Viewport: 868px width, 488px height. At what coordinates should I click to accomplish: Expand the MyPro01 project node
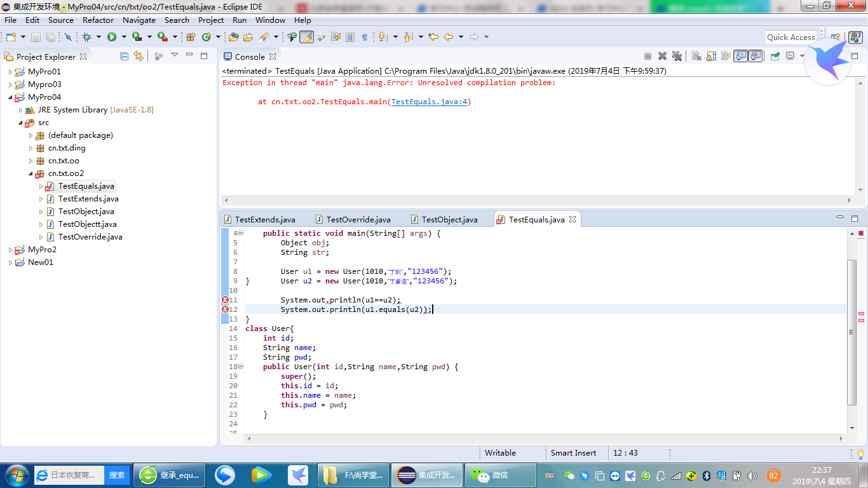point(10,72)
